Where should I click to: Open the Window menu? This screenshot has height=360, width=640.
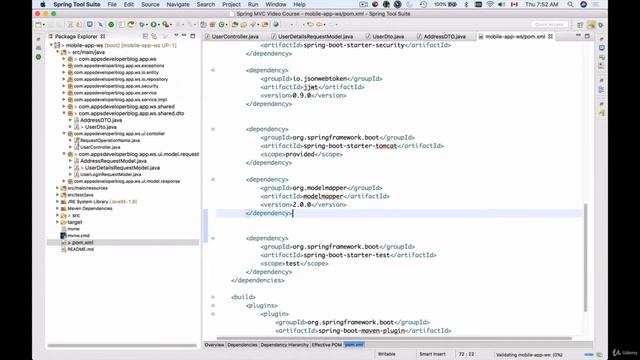pos(276,4)
